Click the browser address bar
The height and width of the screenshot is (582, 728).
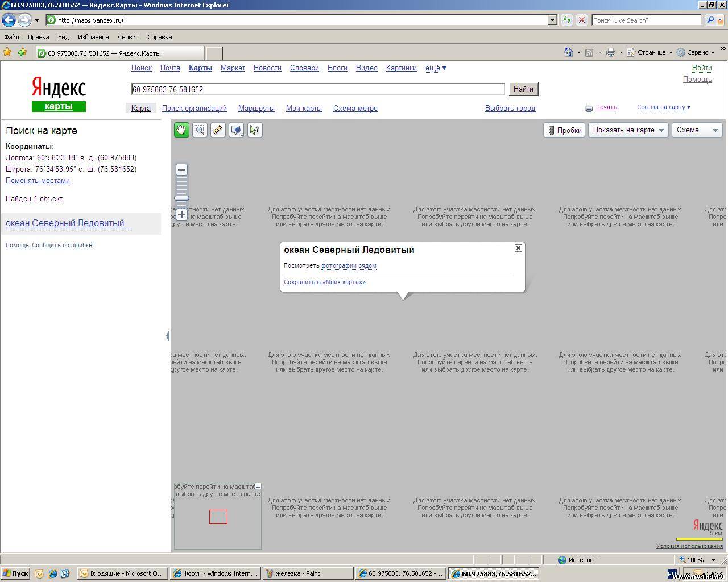click(301, 20)
